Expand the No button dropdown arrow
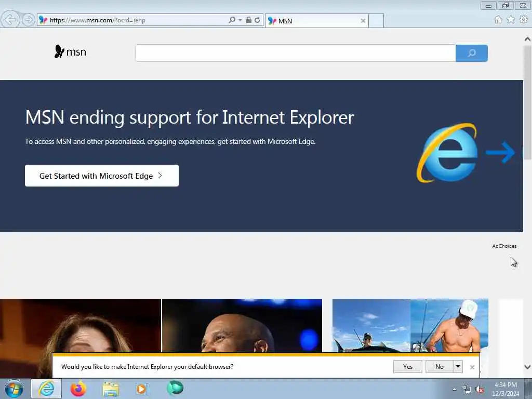The height and width of the screenshot is (399, 532). tap(458, 366)
